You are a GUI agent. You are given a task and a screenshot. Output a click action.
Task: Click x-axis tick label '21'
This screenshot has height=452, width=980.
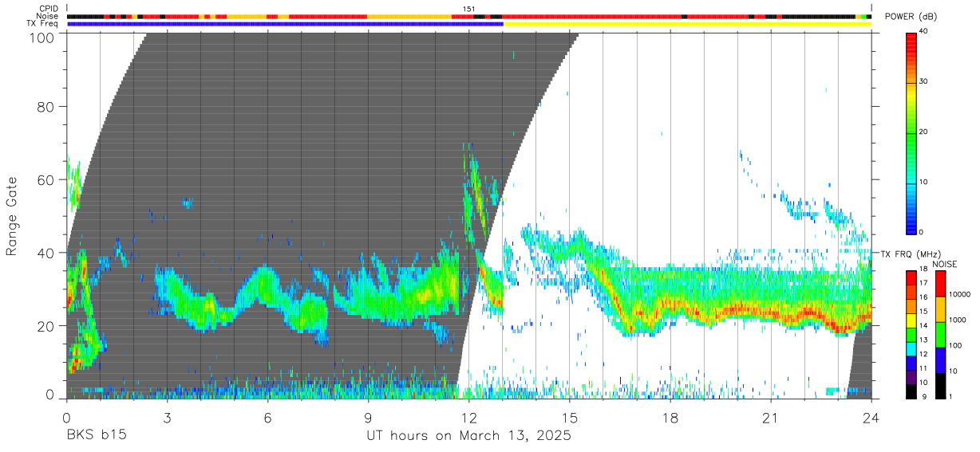[x=770, y=419]
